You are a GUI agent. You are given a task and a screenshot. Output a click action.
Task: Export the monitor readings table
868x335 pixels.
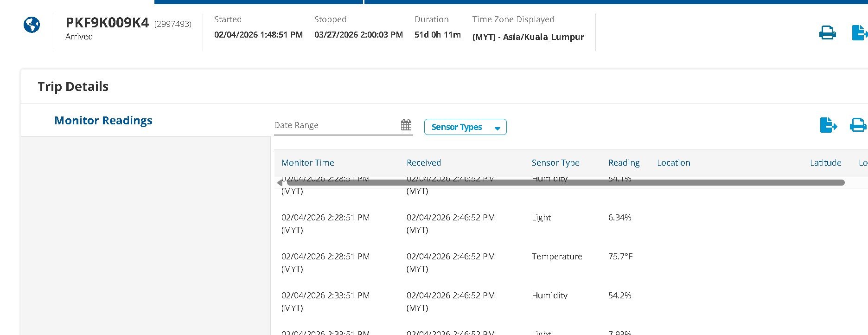pos(828,125)
